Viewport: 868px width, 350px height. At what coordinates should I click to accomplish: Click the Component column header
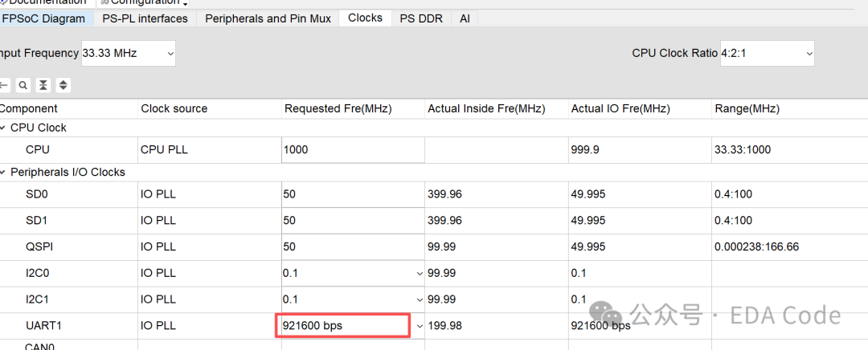coord(68,108)
